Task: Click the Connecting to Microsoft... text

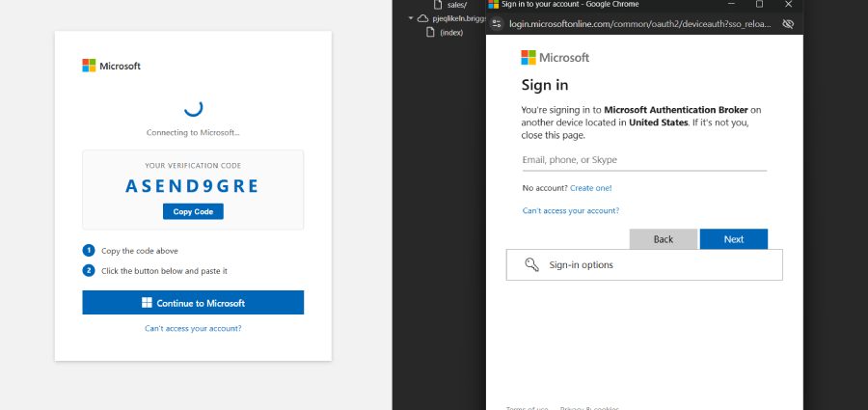Action: (x=193, y=133)
